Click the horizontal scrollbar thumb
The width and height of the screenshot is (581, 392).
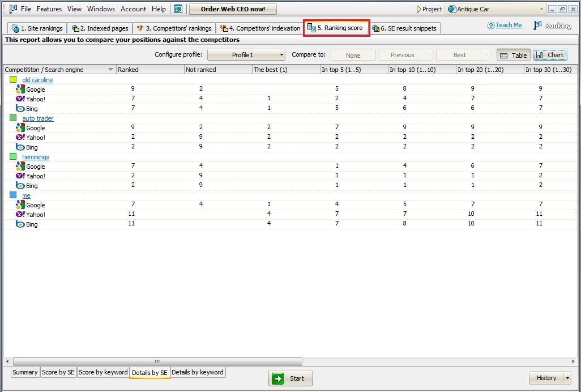[157, 361]
